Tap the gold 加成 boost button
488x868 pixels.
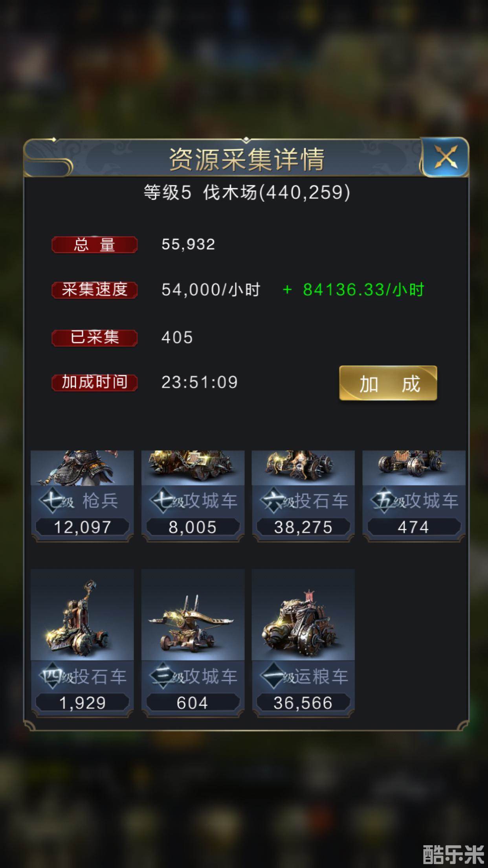point(388,383)
